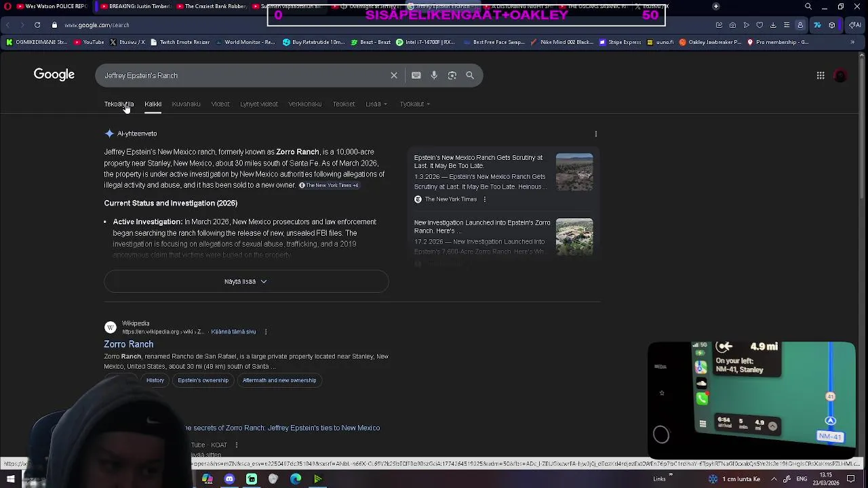Submit search with the magnifier icon

point(470,75)
